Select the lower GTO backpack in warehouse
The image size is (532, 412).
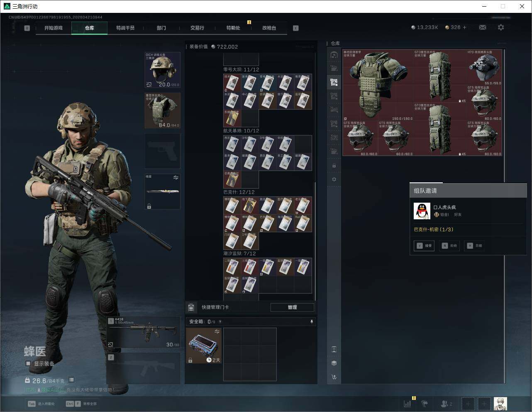click(440, 130)
